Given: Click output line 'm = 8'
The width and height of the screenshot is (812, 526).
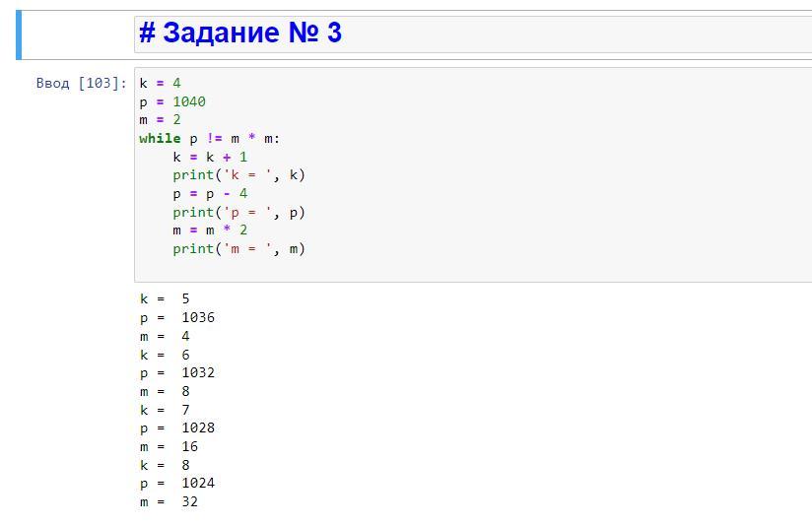Looking at the screenshot, I should [165, 391].
